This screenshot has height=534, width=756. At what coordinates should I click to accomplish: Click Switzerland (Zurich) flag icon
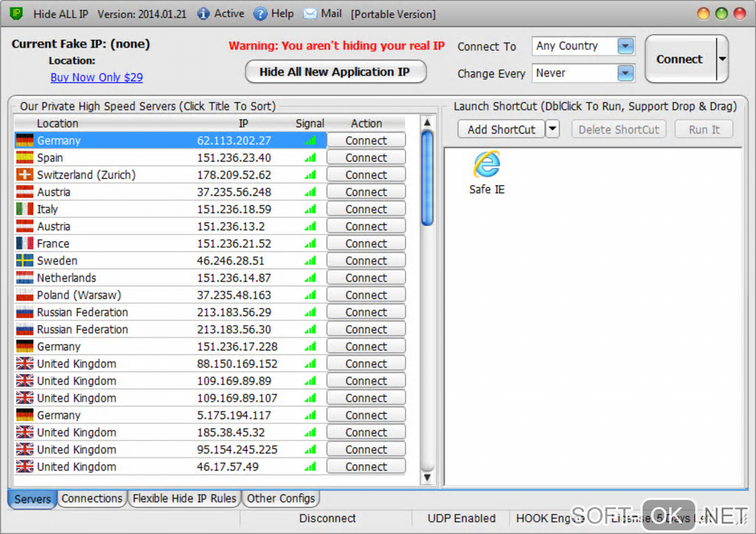[24, 175]
